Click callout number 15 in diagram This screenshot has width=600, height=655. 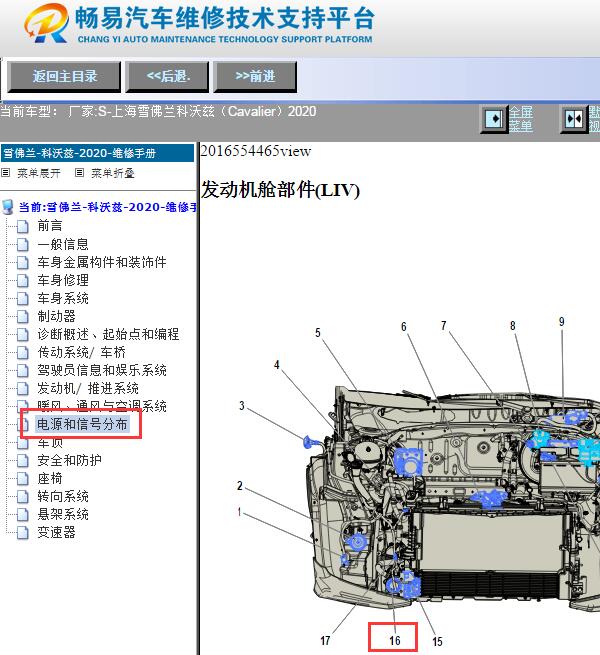[x=437, y=641]
